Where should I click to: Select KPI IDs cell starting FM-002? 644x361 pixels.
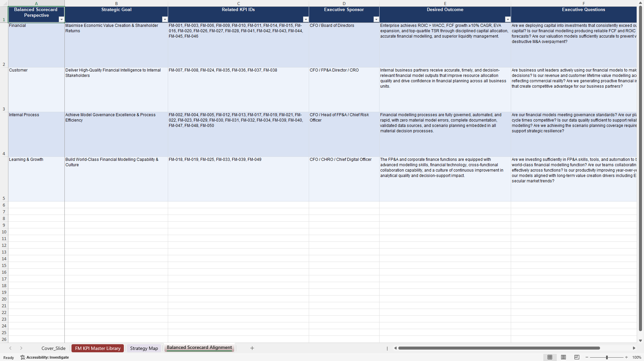click(x=239, y=134)
